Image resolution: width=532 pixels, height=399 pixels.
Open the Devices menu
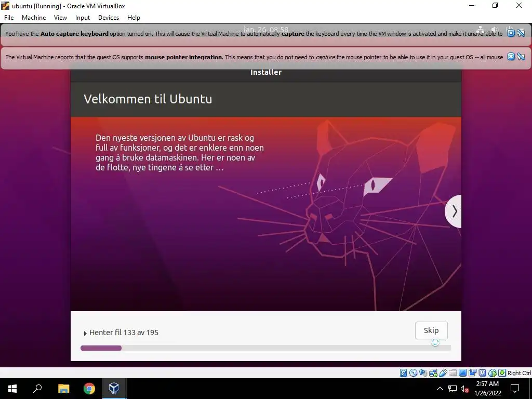point(109,18)
